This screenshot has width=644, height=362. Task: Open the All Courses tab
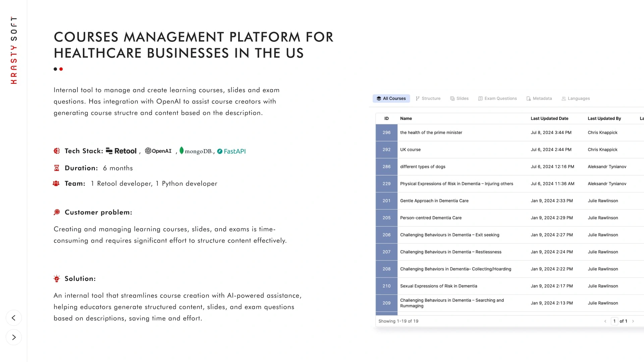pos(391,98)
